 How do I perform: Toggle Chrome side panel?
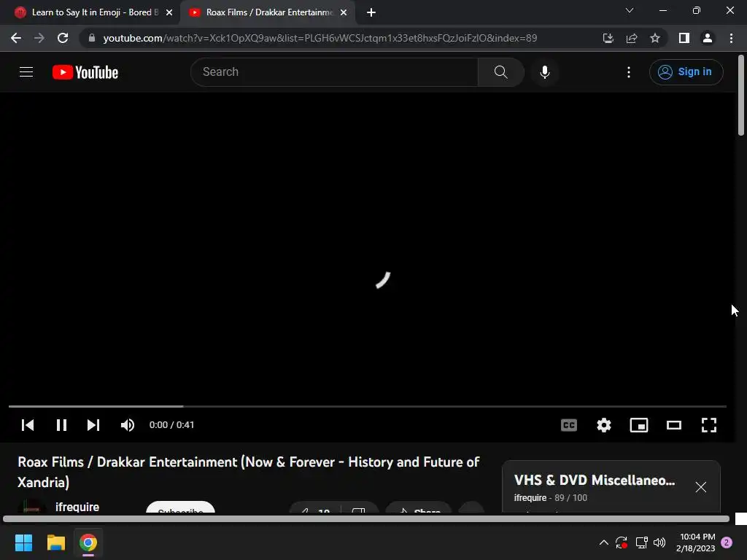tap(684, 38)
